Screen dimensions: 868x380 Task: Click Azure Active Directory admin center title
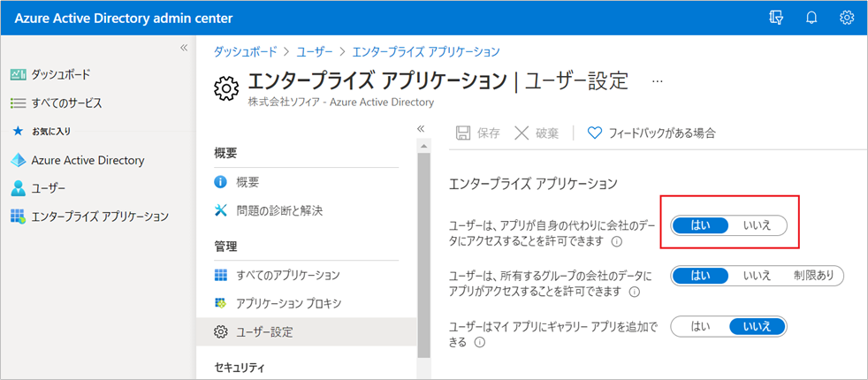coord(124,19)
